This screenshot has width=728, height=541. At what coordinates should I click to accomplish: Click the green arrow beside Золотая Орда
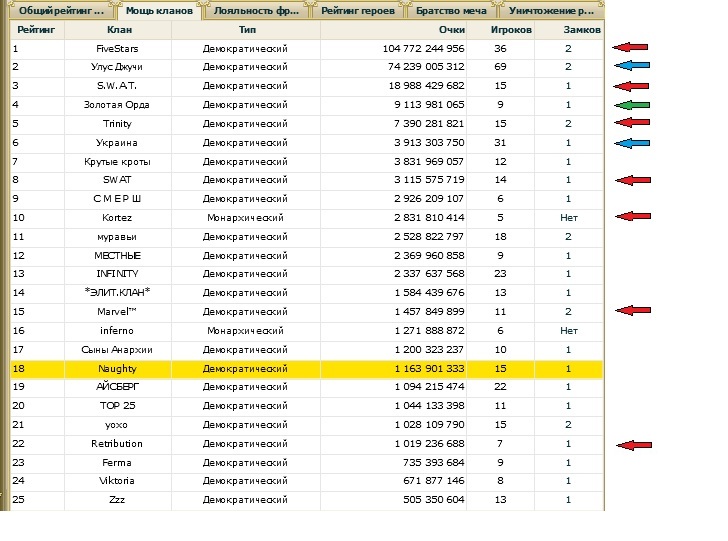click(630, 104)
